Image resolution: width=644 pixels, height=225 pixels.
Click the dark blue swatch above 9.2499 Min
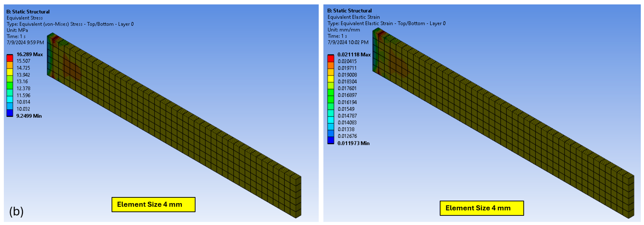10,113
